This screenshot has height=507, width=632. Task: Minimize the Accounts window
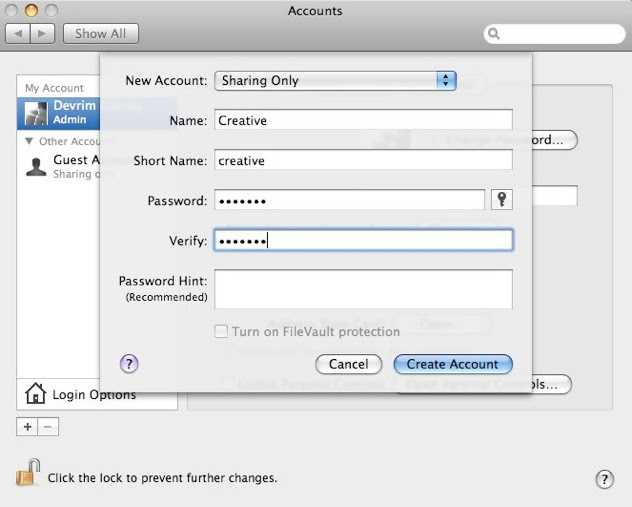[31, 10]
